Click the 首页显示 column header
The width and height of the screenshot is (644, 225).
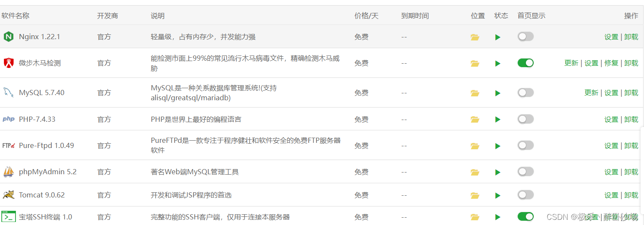pos(531,16)
